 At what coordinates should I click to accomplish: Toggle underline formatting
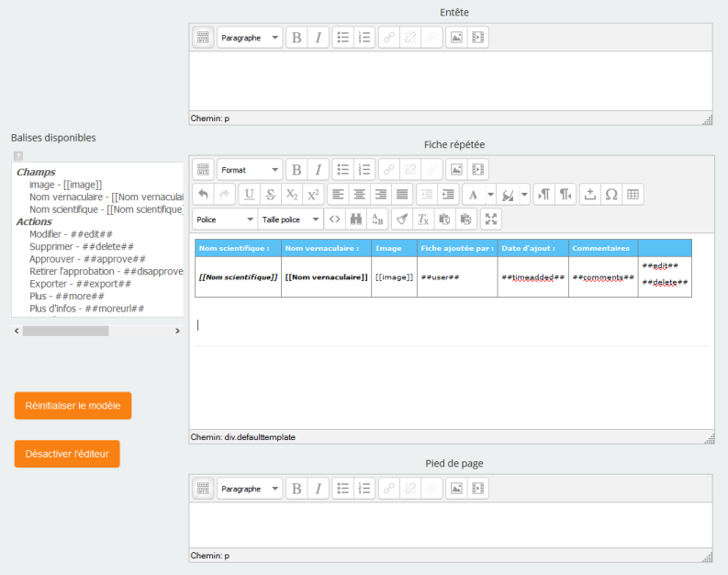250,194
